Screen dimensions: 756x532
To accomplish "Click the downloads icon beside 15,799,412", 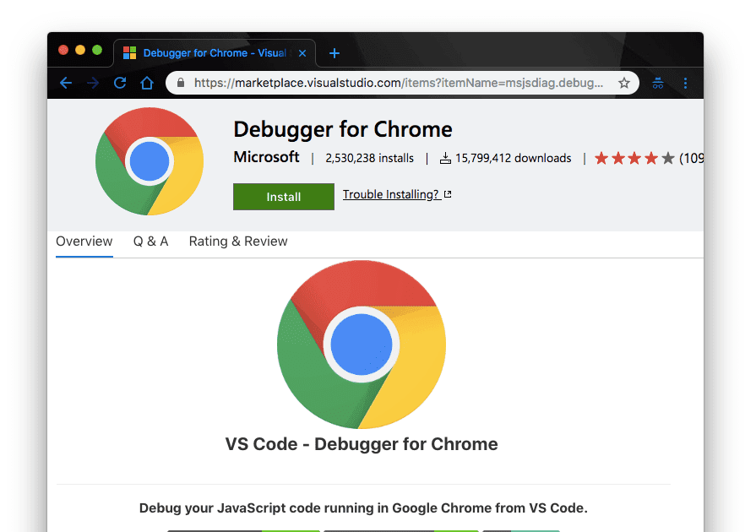I will (445, 158).
